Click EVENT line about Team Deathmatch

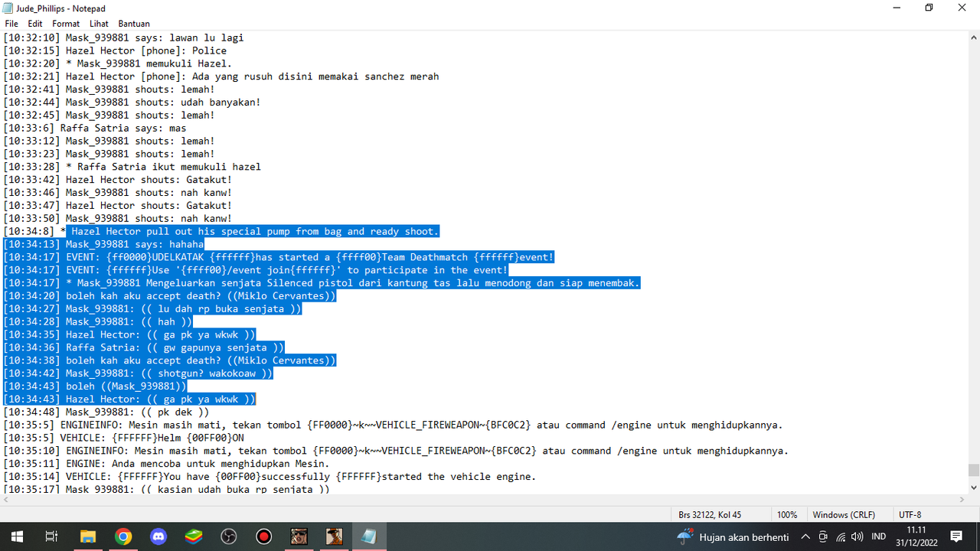[278, 257]
